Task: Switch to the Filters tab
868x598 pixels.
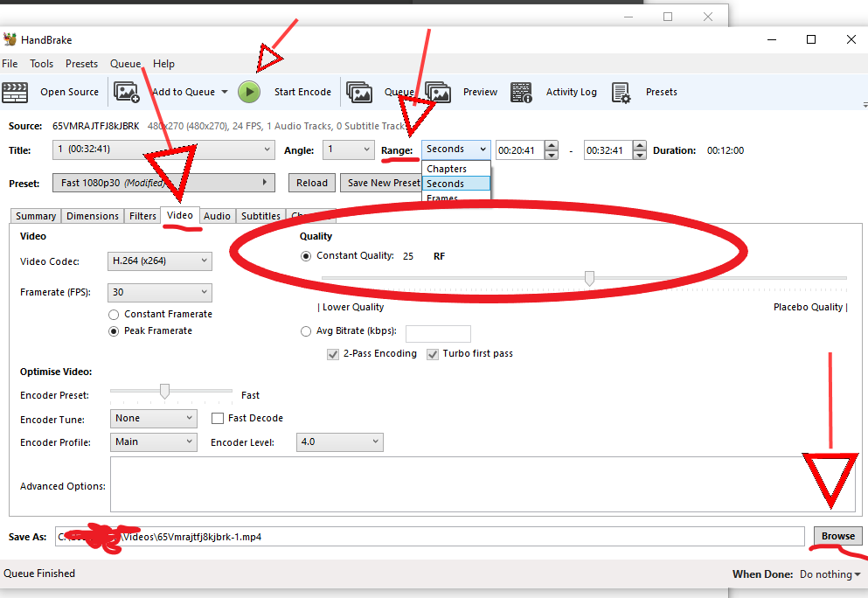Action: coord(142,216)
